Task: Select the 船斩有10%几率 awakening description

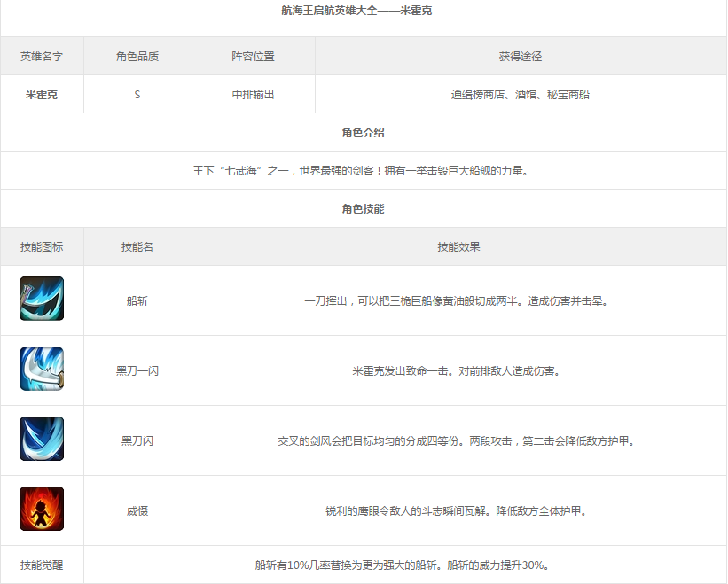Action: click(403, 565)
